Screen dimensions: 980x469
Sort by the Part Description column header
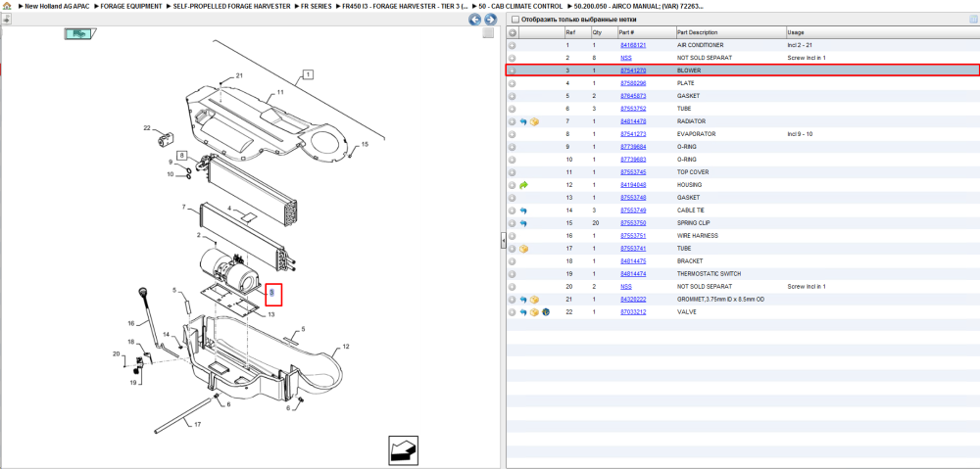698,32
